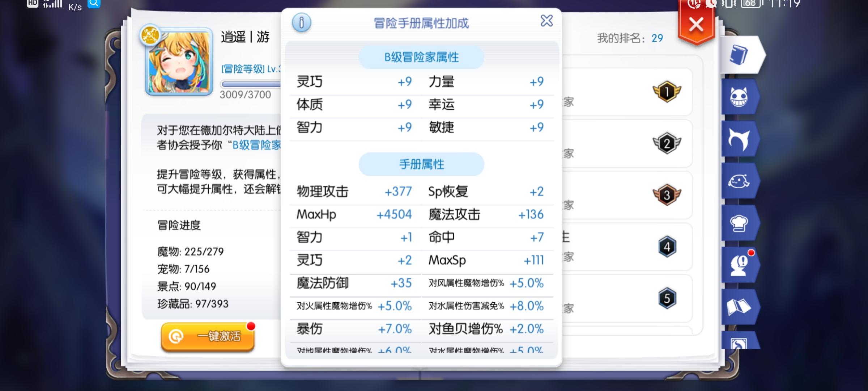Screen dimensions: 868x391
Task: Select the rank 5 leaderboard entry
Action: 667,298
